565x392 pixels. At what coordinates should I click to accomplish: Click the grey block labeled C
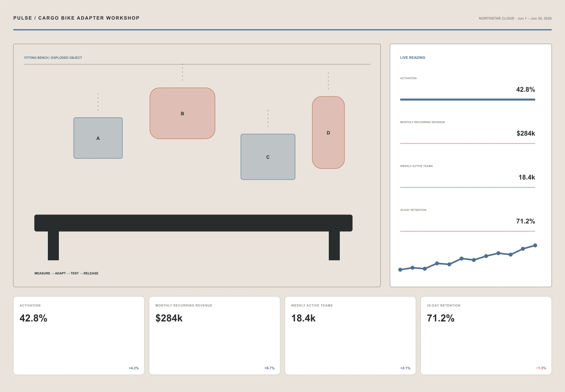tap(268, 157)
